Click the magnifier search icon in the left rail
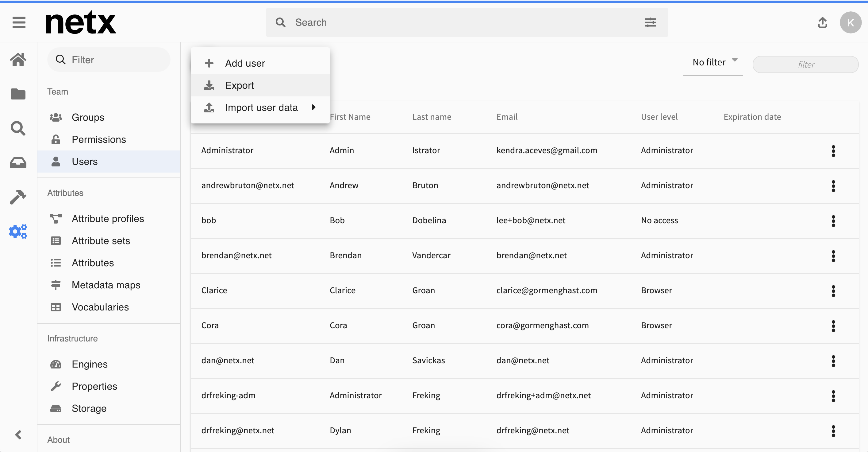Viewport: 868px width, 452px height. click(x=18, y=129)
